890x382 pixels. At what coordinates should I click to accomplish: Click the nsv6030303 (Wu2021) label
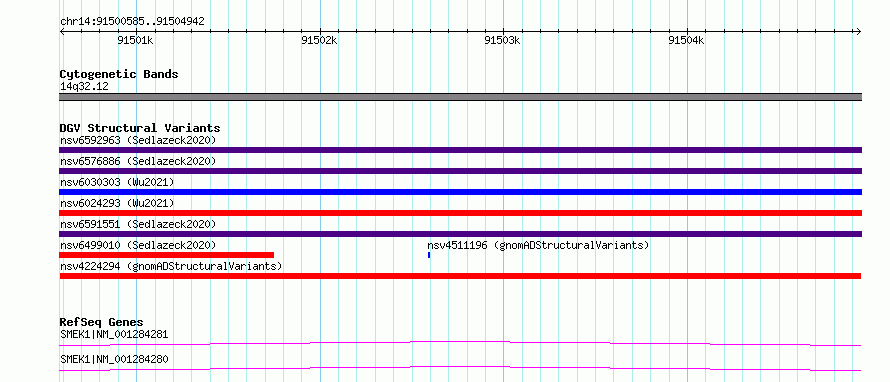[x=117, y=182]
